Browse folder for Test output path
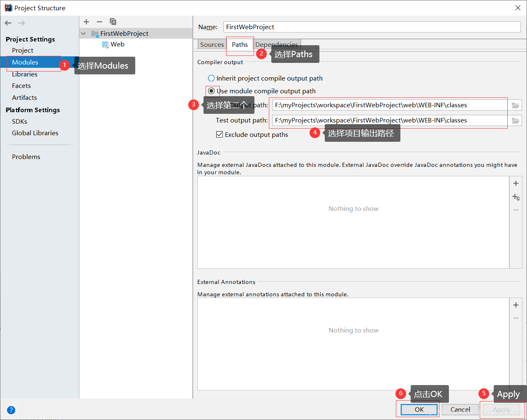 515,120
